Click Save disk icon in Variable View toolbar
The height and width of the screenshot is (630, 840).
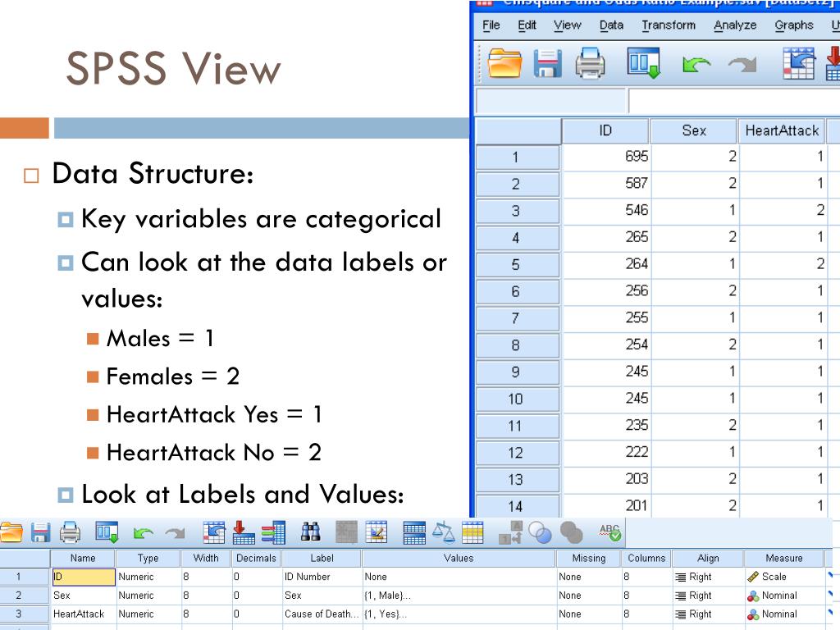[40, 532]
